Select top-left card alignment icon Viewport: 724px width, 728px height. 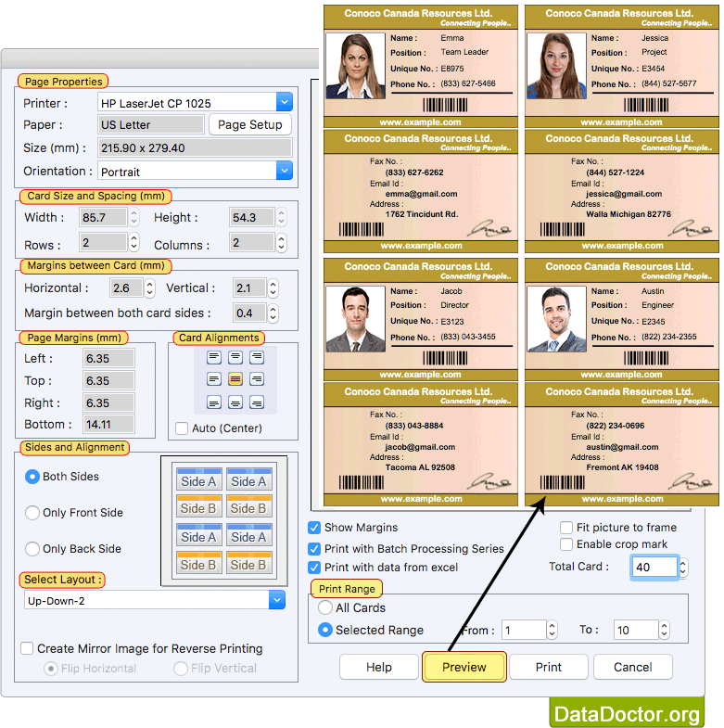[x=214, y=357]
